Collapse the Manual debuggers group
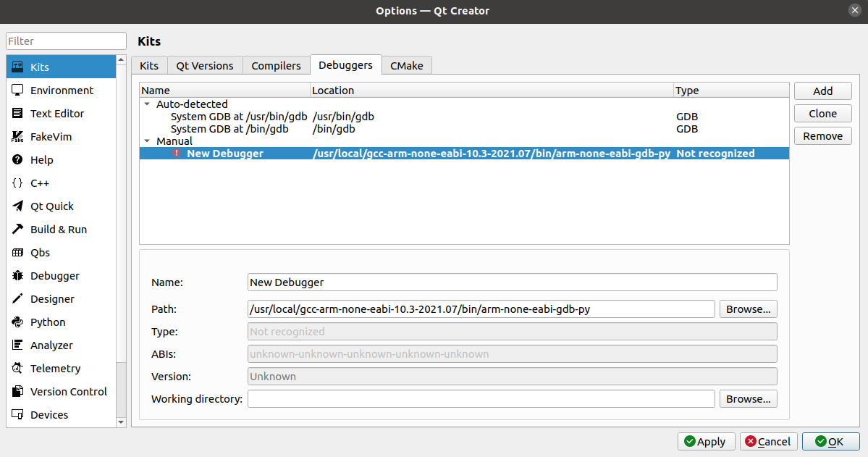Screen dimensions: 868x457 click(147, 141)
